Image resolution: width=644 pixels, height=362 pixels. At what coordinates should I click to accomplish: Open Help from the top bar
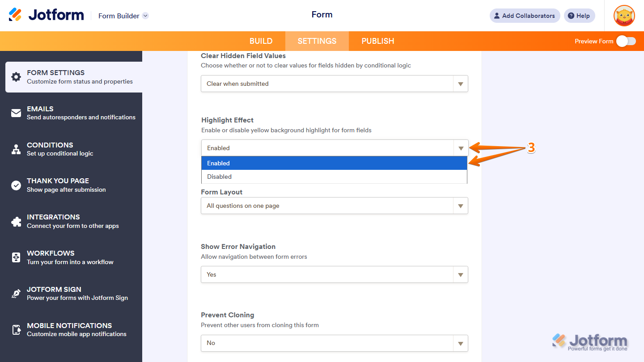579,16
